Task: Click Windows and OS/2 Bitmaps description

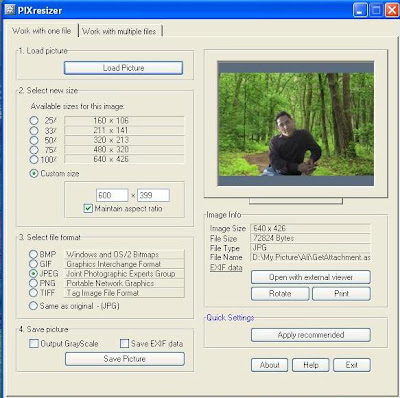Action: pos(113,254)
